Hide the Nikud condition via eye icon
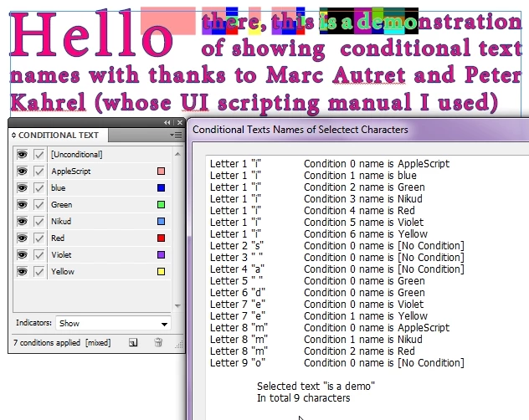529x420 pixels. [x=23, y=222]
